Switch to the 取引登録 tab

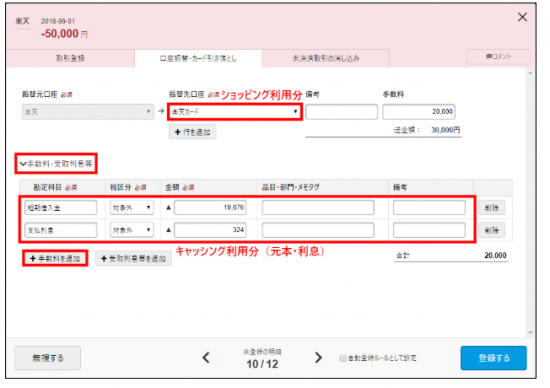tap(71, 58)
